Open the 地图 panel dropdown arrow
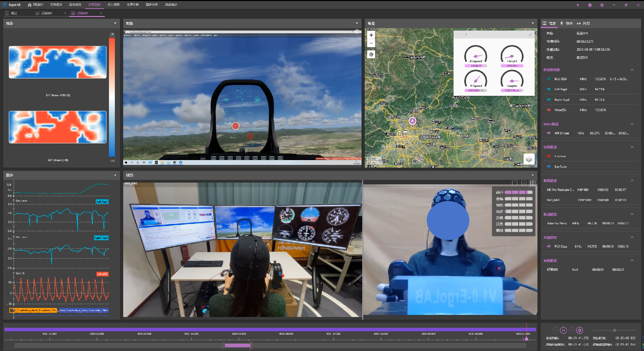The image size is (644, 351). [x=533, y=23]
